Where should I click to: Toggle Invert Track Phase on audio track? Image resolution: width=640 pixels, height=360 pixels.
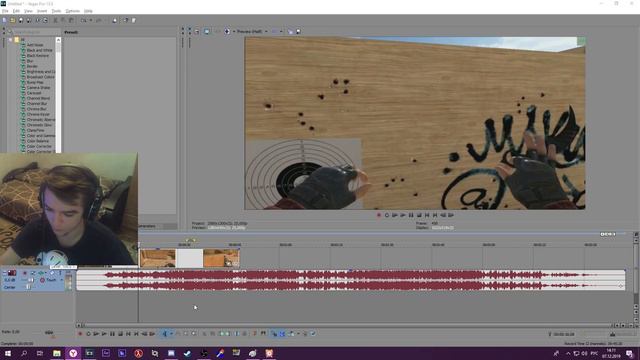(33, 273)
